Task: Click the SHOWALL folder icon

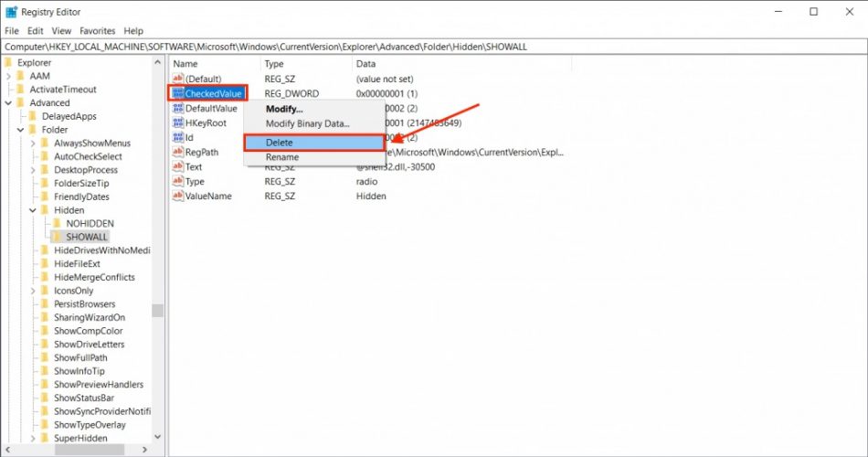Action: click(x=57, y=237)
